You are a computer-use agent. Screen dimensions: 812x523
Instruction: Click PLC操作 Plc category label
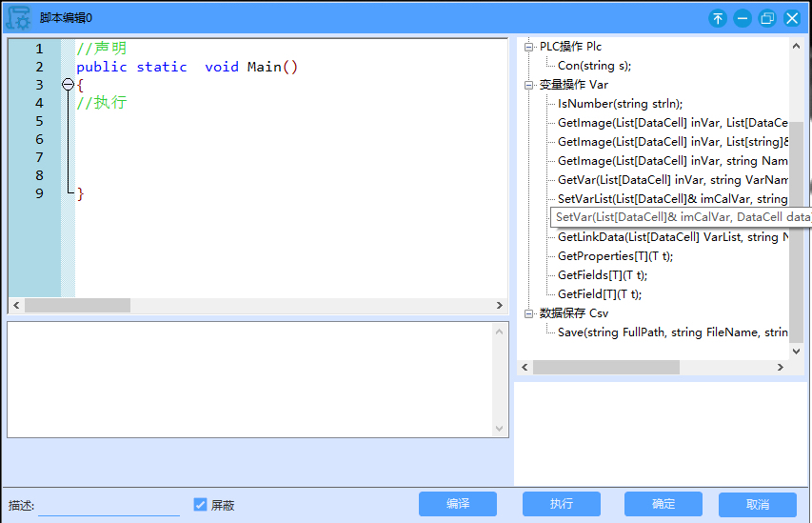570,47
